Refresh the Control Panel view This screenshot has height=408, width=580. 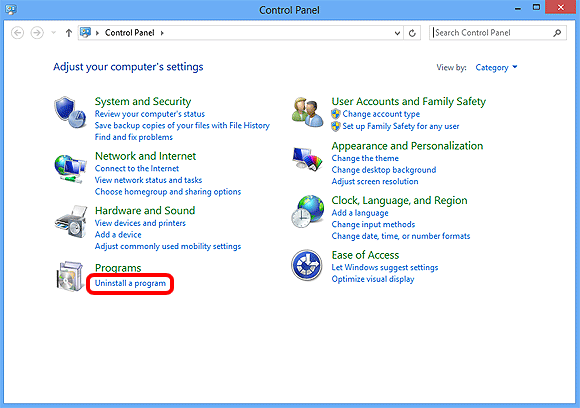412,33
